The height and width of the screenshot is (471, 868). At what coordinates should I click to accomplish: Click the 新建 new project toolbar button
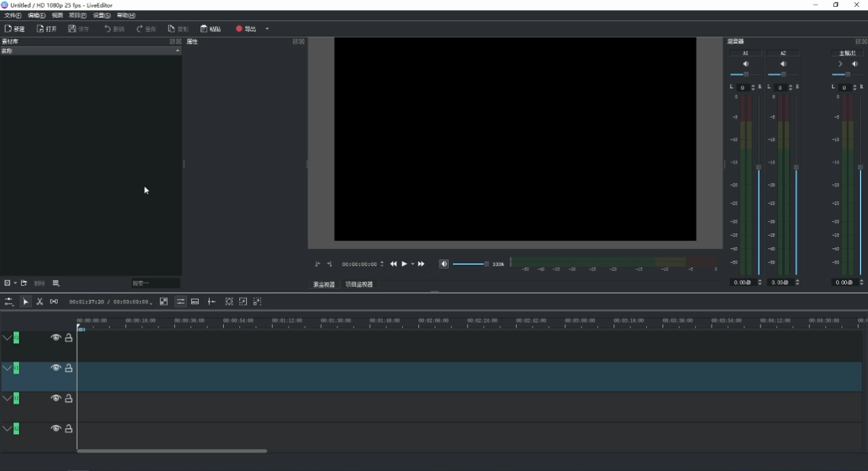pyautogui.click(x=14, y=29)
